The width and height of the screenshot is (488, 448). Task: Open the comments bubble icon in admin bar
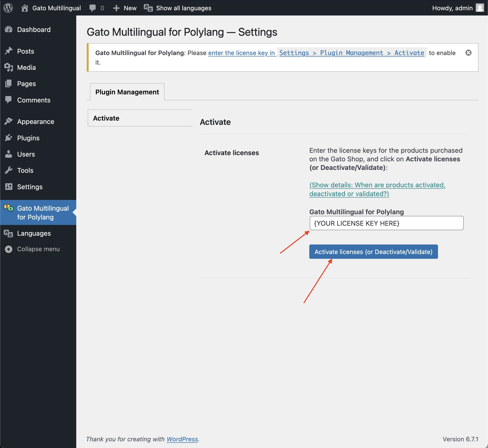[92, 8]
